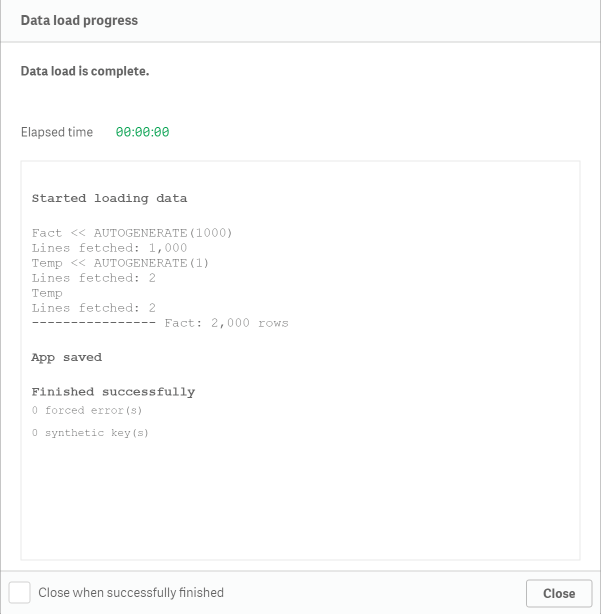Click 'Lines fetched: 2' right below Temp << AUTOGENERATE(1)
The height and width of the screenshot is (614, 601).
click(94, 278)
